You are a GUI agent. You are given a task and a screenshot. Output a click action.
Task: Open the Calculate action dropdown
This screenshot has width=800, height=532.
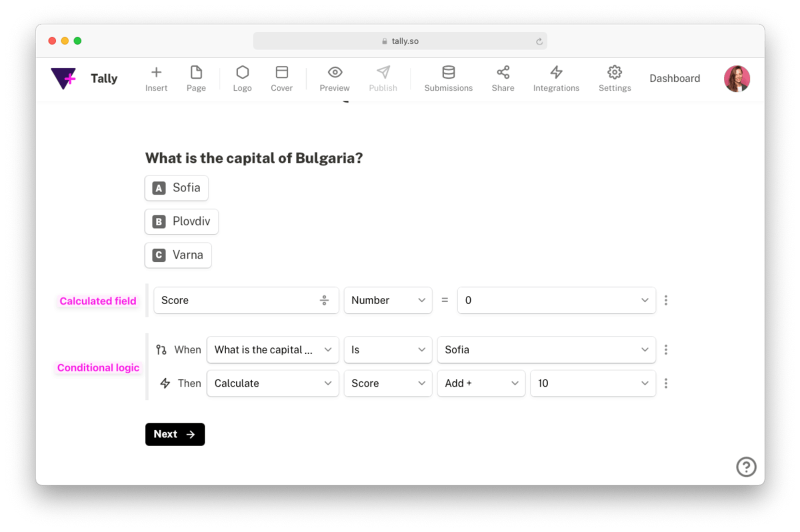tap(272, 383)
